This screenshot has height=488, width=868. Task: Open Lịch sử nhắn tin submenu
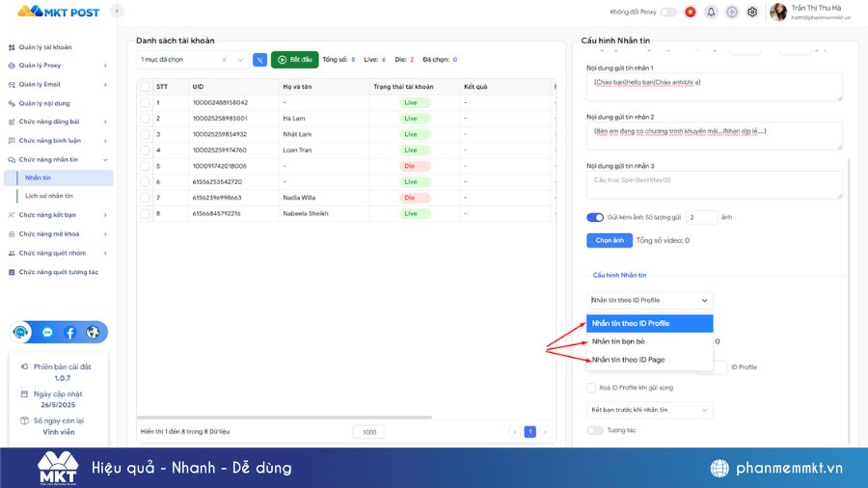click(49, 196)
